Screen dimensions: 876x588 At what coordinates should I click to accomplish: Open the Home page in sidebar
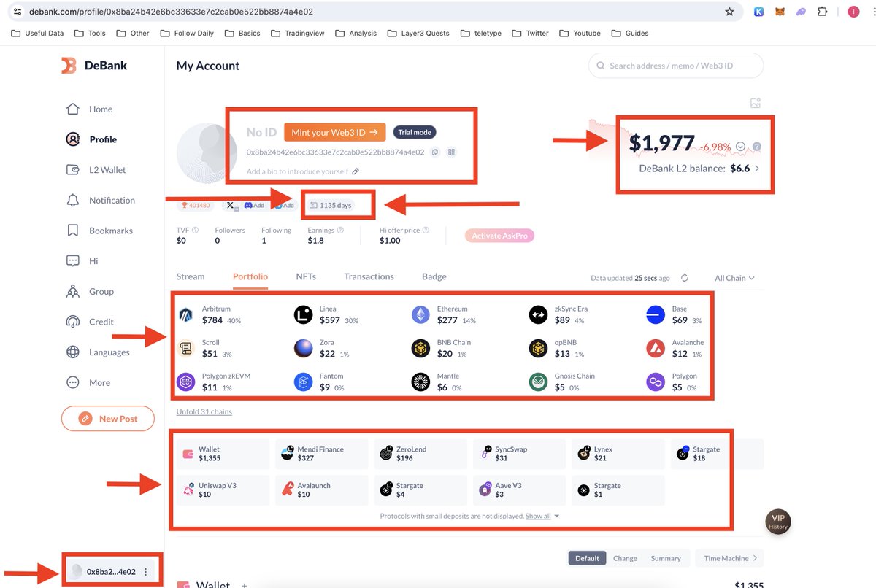pos(89,109)
